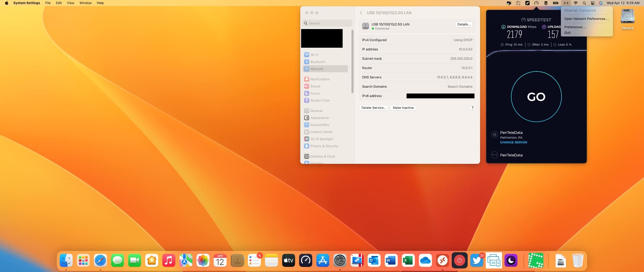The height and width of the screenshot is (272, 644).
Task: Open Spotlight search in the menu bar
Action: [x=584, y=3]
